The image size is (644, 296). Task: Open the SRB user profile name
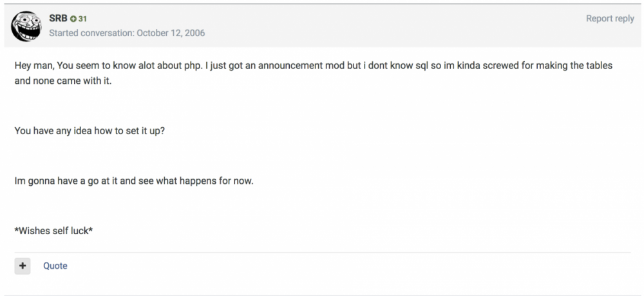58,19
